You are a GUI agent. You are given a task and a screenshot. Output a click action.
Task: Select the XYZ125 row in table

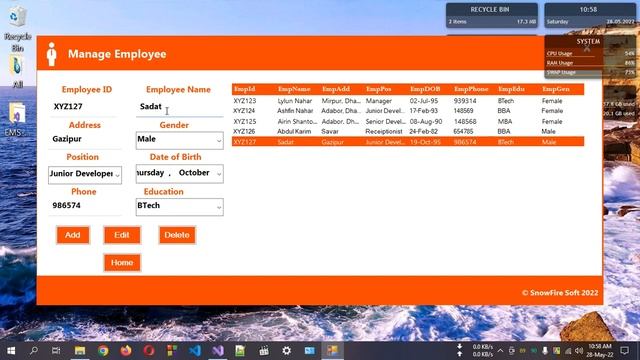tap(408, 122)
